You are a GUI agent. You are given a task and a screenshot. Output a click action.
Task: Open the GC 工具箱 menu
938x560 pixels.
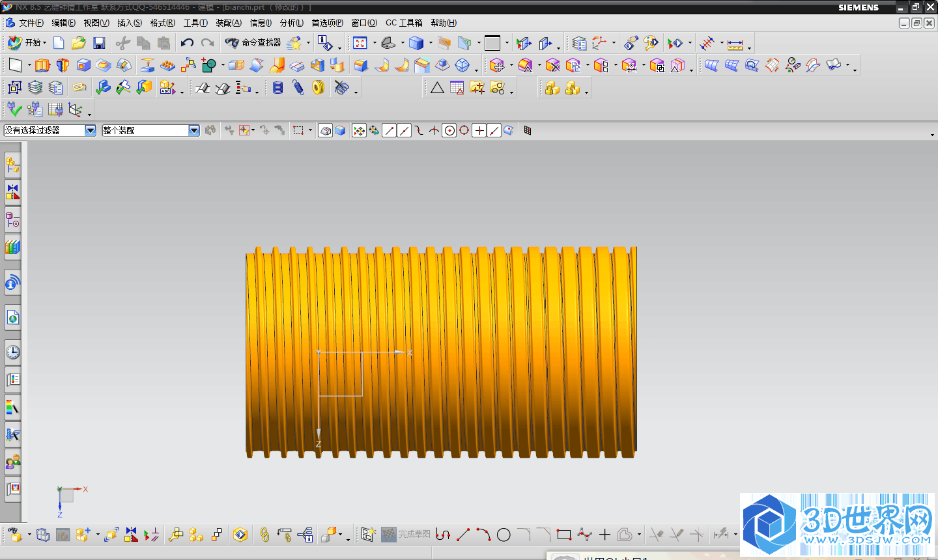[x=404, y=23]
